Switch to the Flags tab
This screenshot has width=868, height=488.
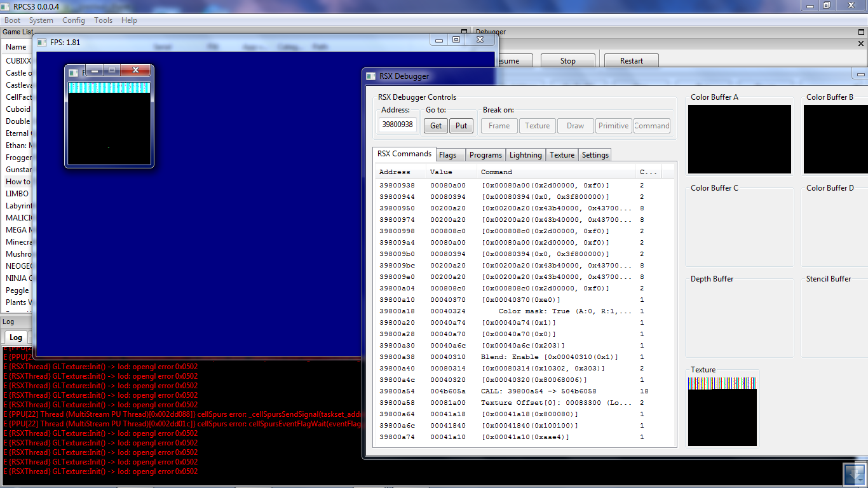[447, 155]
